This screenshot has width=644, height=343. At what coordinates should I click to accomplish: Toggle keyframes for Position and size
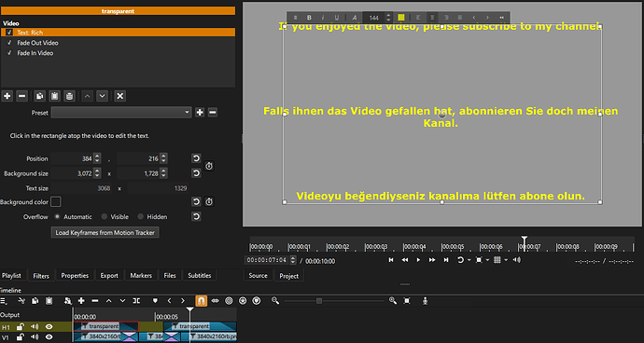pyautogui.click(x=209, y=166)
